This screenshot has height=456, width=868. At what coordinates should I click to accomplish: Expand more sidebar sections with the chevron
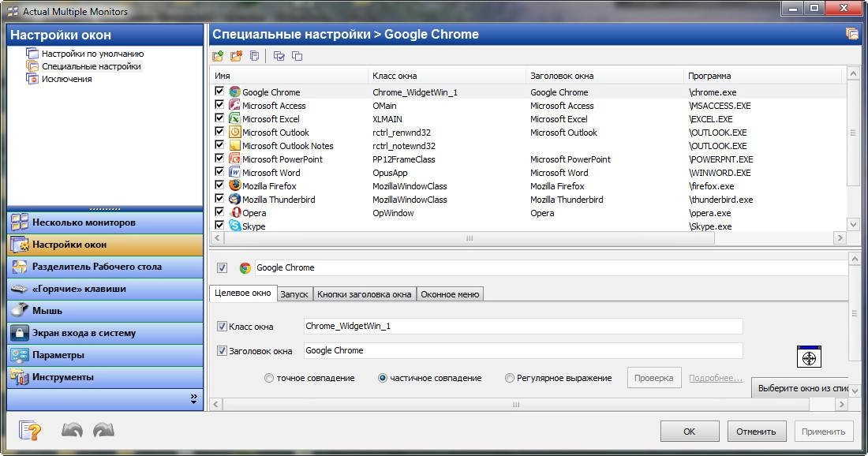click(193, 399)
